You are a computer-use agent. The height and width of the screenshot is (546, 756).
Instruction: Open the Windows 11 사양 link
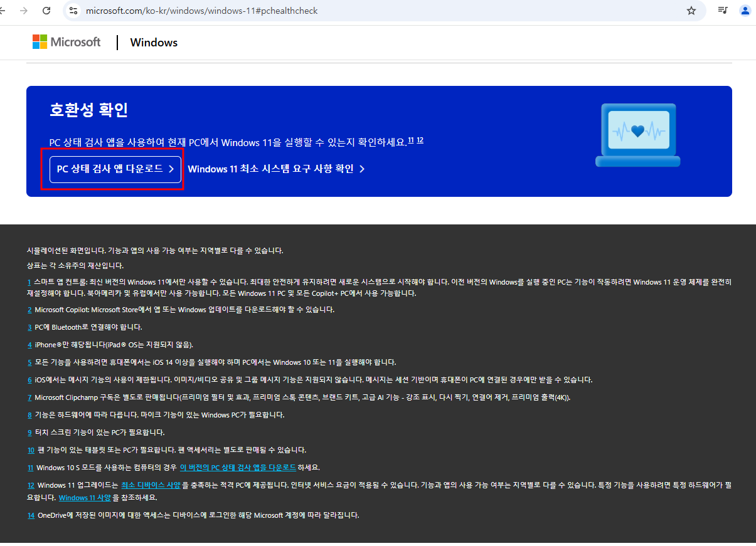[x=85, y=498]
